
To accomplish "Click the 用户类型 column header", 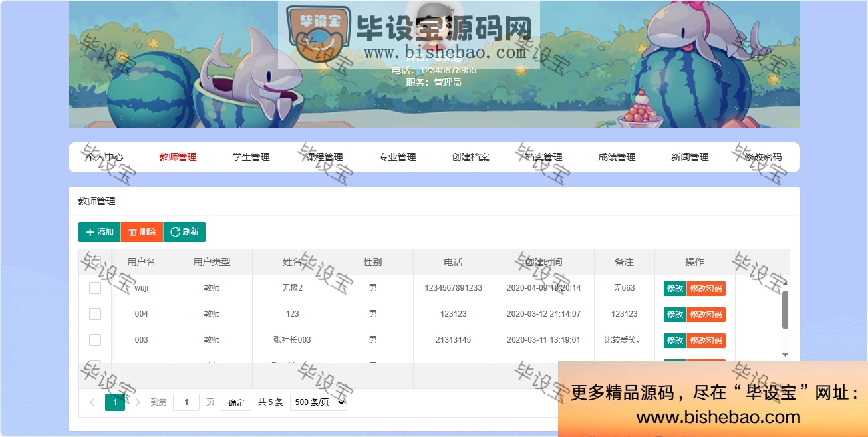I will click(212, 262).
